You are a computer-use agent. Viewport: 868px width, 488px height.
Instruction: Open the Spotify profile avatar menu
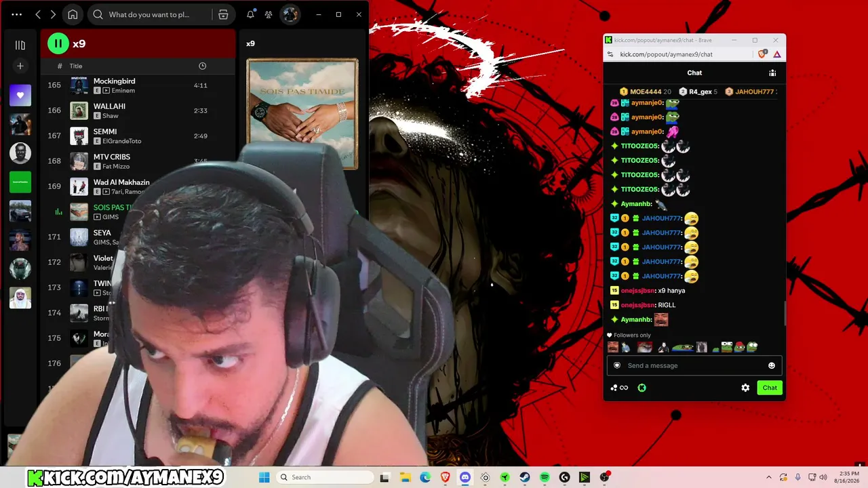pyautogui.click(x=290, y=14)
